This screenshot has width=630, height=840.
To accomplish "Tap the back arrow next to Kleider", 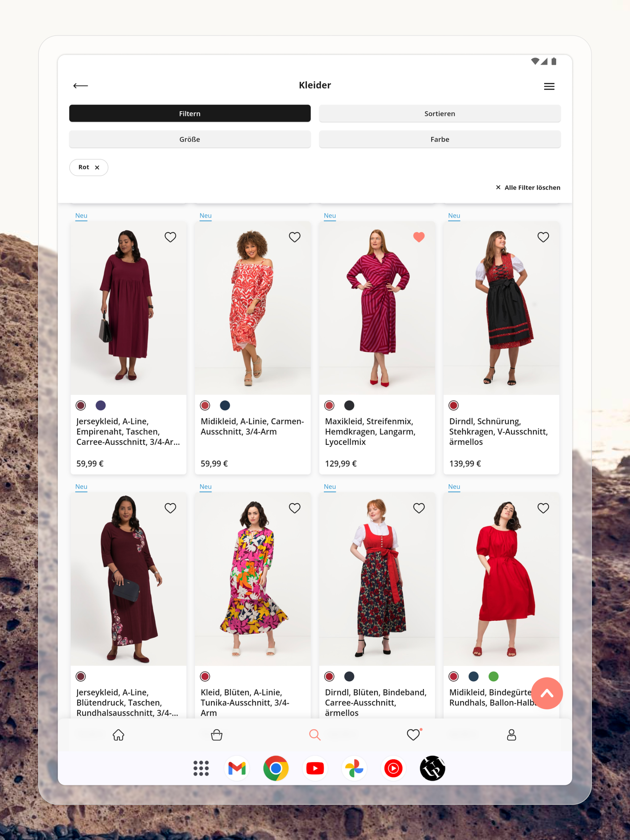I will coord(81,86).
